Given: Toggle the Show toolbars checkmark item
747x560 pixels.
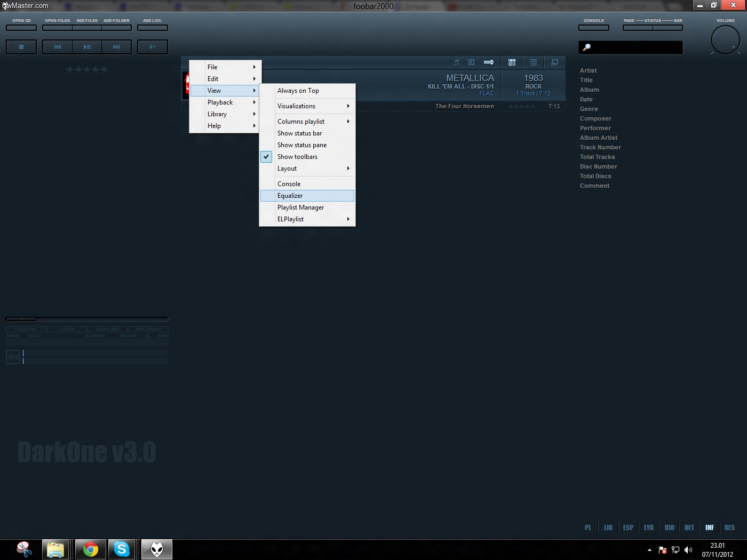Looking at the screenshot, I should point(307,157).
